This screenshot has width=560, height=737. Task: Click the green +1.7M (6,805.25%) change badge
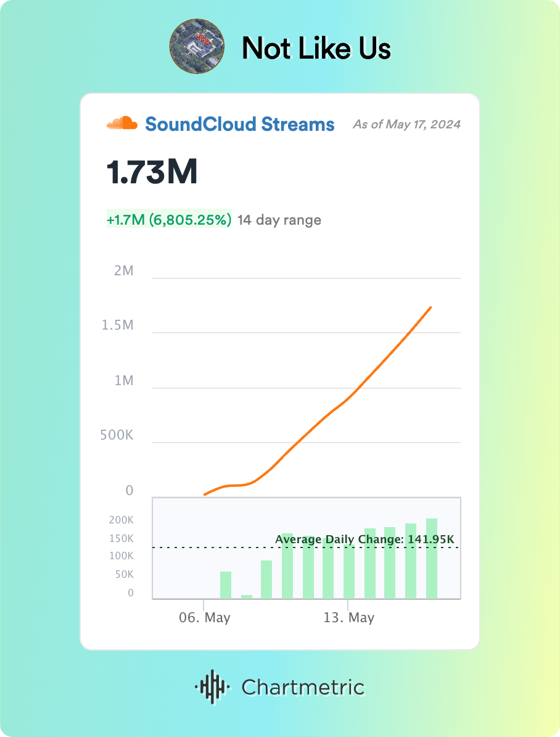169,219
